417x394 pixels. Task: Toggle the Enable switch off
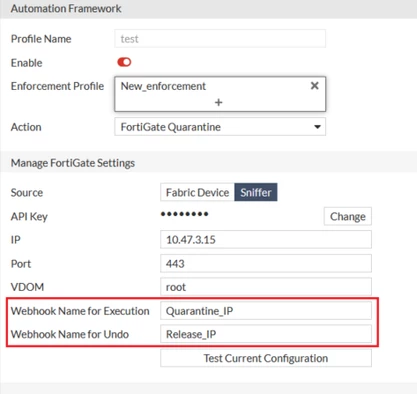click(x=124, y=62)
